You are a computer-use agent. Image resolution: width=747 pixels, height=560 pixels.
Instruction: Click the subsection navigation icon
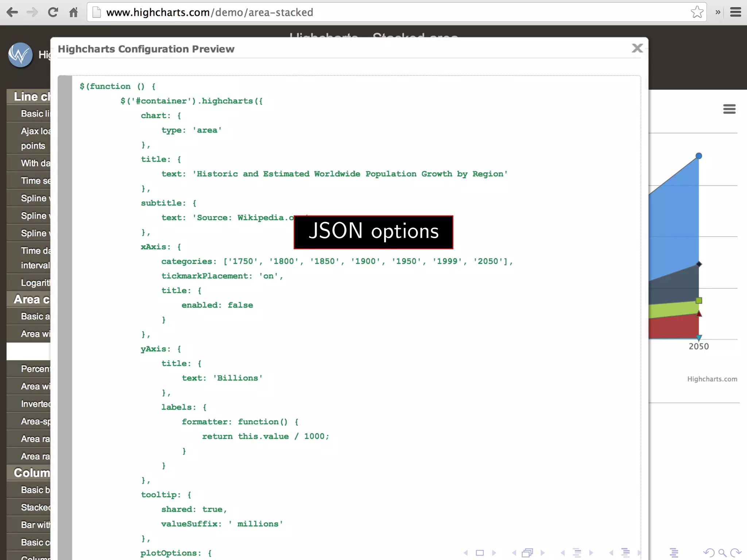click(577, 553)
